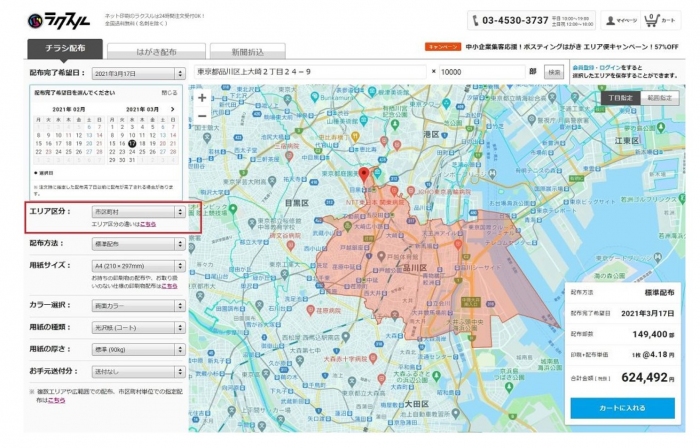Open the shopping cart icon
This screenshot has width=700, height=448.
click(651, 19)
